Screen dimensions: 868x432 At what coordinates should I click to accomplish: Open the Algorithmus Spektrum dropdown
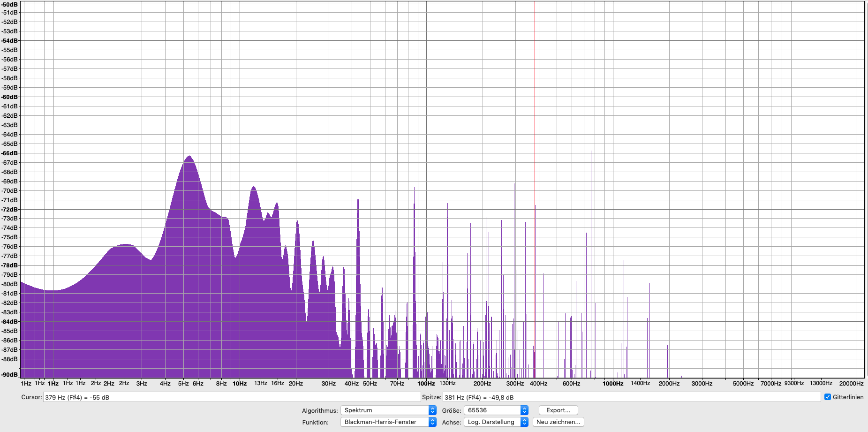pos(388,410)
